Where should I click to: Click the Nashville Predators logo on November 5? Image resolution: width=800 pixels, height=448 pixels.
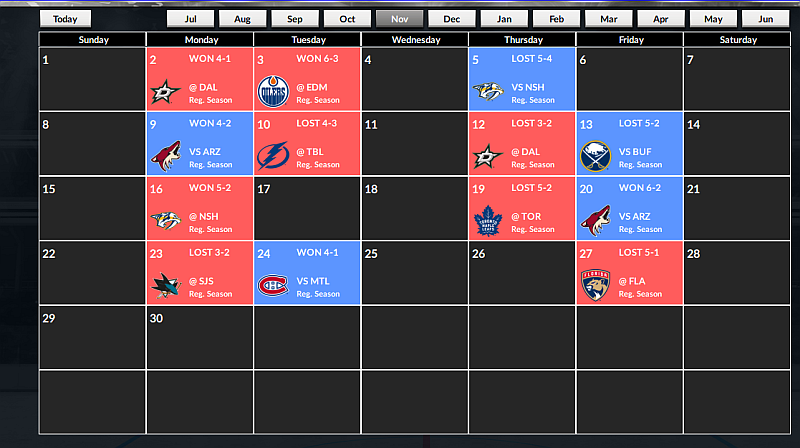pos(487,93)
